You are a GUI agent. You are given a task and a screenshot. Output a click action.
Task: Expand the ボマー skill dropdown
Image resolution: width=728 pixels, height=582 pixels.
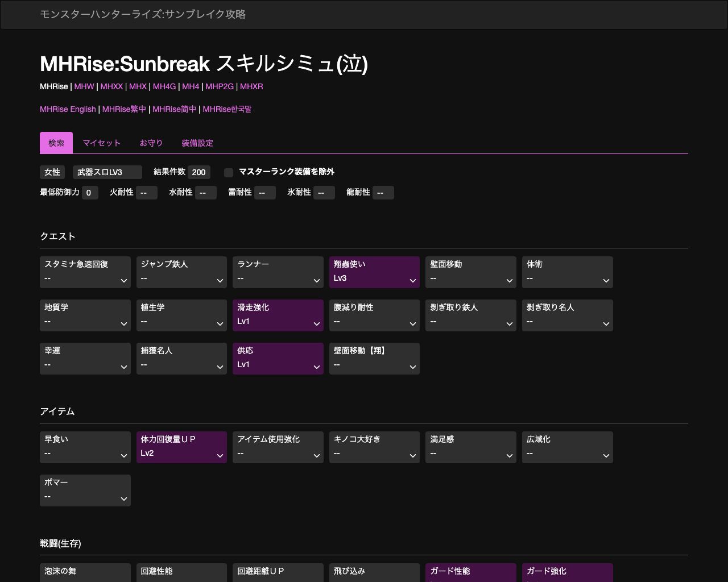85,490
